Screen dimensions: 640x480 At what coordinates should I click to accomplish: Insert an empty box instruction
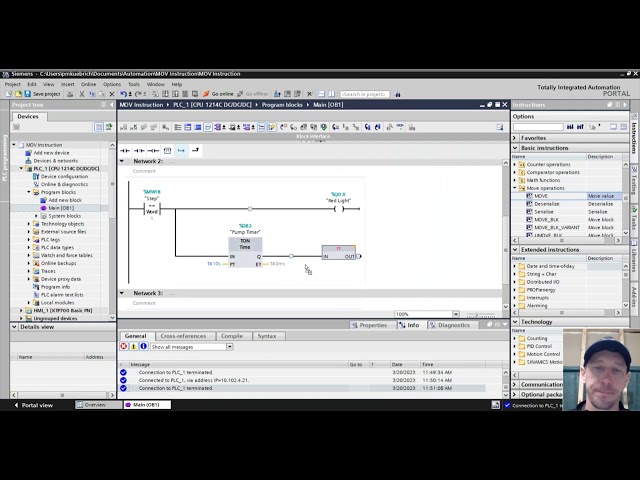[167, 151]
